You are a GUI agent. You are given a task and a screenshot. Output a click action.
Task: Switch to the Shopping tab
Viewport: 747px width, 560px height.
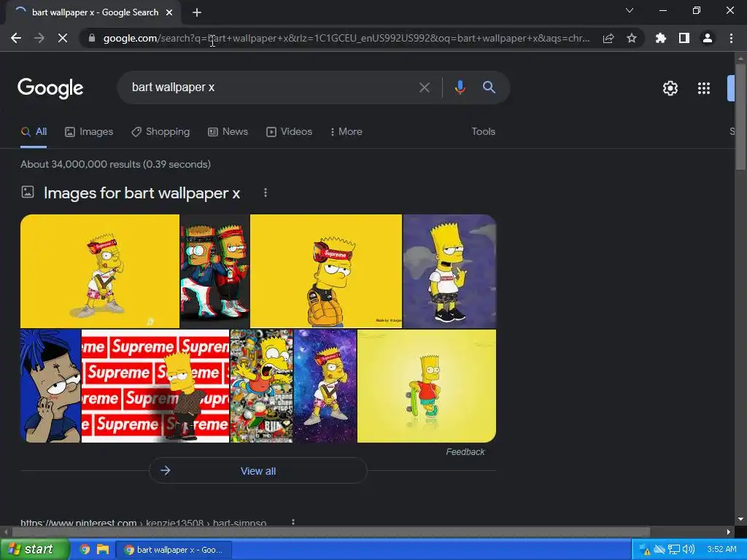tap(160, 132)
